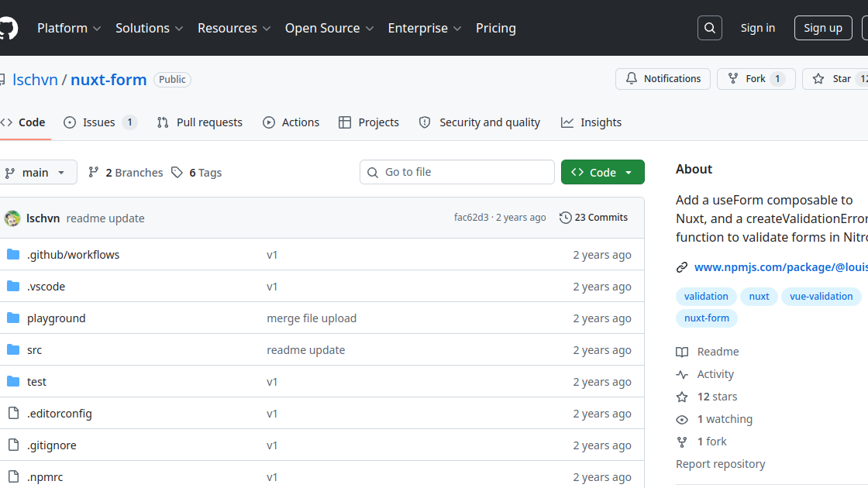Viewport: 868px width, 488px height.
Task: Click the book icon beside Readme
Action: tap(682, 352)
